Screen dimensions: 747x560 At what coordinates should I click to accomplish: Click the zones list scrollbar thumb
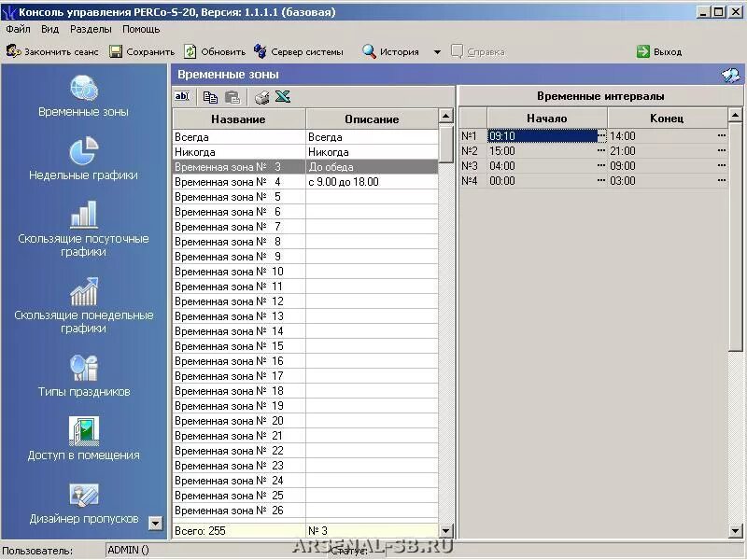pos(446,144)
